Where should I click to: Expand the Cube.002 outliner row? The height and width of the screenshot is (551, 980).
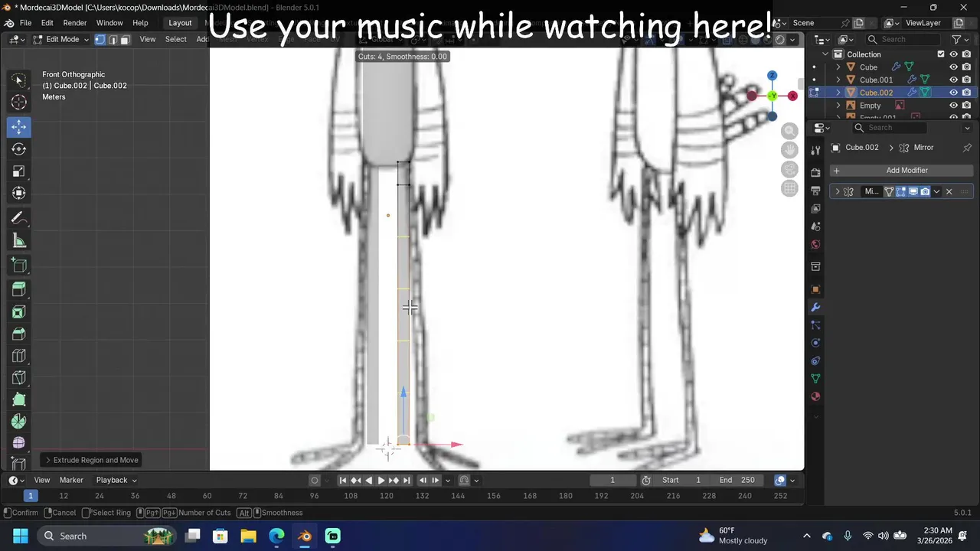click(x=838, y=93)
